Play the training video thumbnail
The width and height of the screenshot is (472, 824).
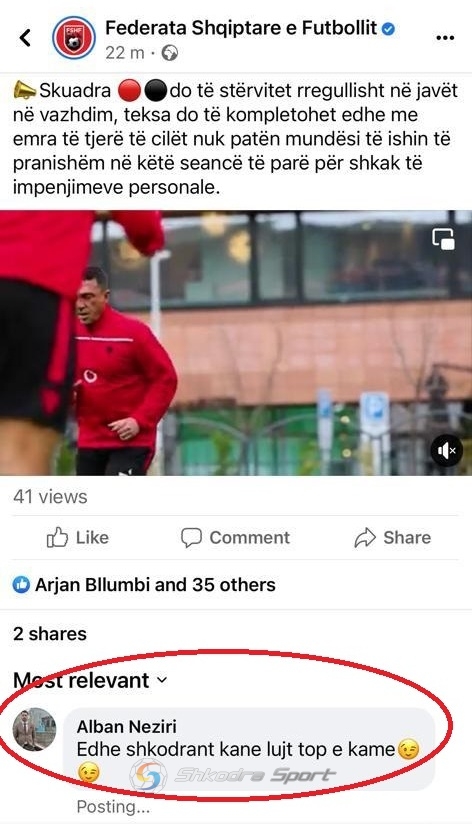(x=236, y=343)
